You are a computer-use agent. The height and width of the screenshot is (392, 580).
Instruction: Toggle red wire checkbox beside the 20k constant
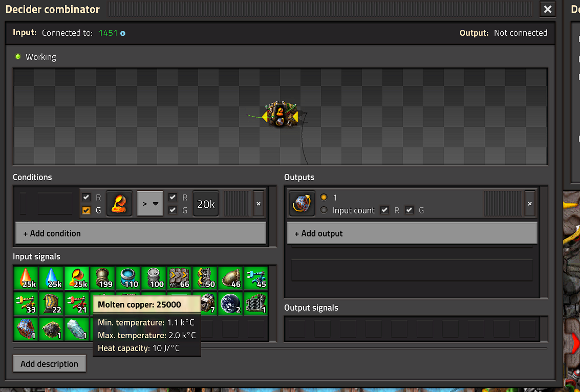173,197
